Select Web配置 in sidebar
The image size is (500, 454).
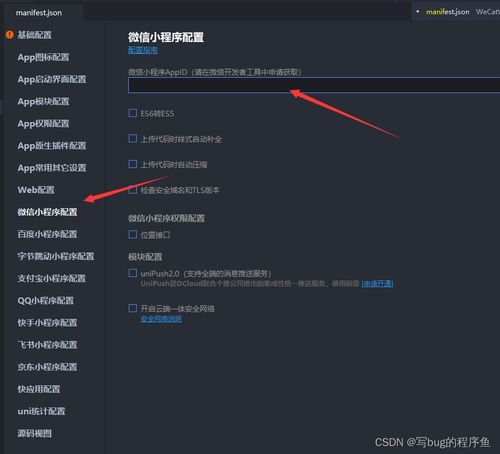click(x=36, y=190)
